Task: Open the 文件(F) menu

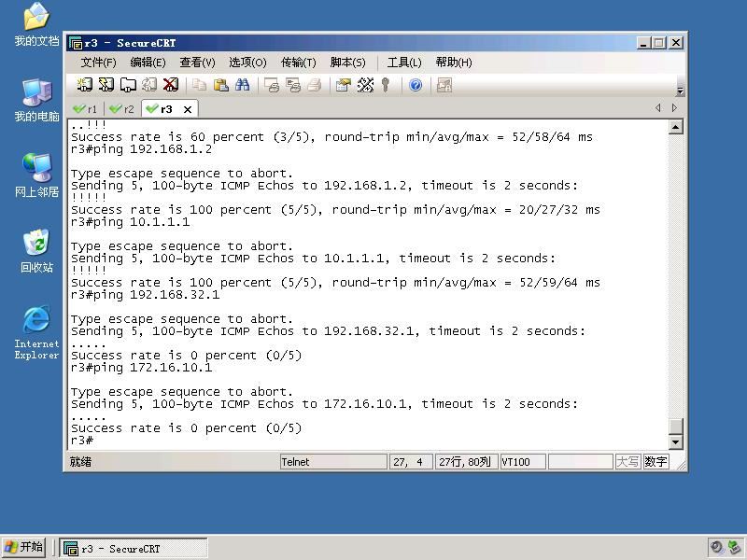Action: pyautogui.click(x=99, y=63)
